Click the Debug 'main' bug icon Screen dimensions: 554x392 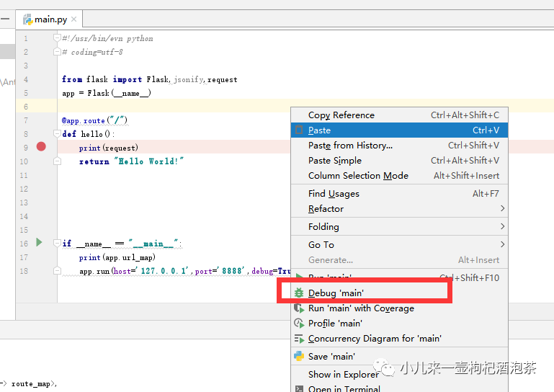[299, 293]
